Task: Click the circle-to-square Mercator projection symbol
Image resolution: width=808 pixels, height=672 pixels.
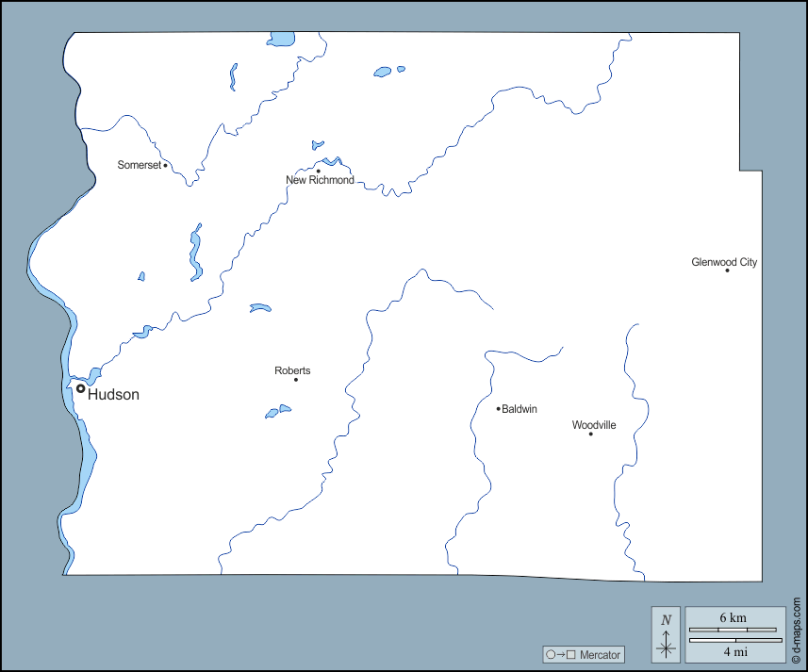Action: tap(560, 655)
